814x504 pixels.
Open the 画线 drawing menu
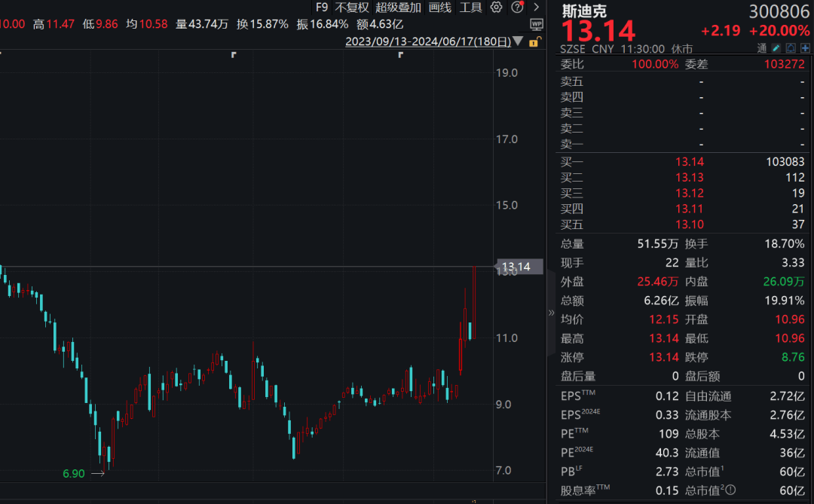pyautogui.click(x=439, y=8)
